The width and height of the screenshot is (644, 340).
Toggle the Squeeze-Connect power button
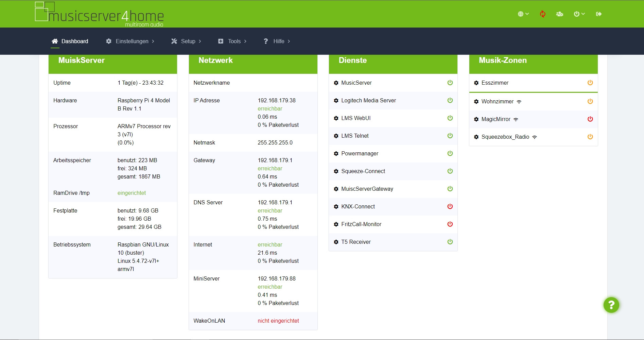point(450,171)
